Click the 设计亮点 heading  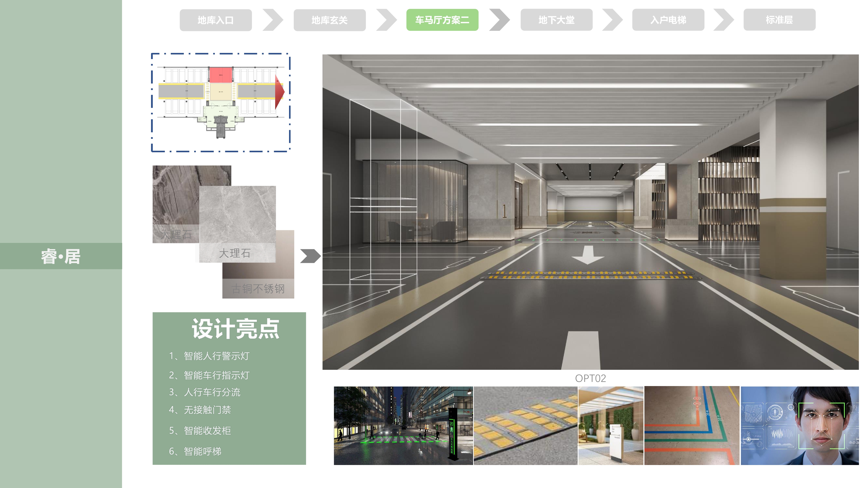235,329
